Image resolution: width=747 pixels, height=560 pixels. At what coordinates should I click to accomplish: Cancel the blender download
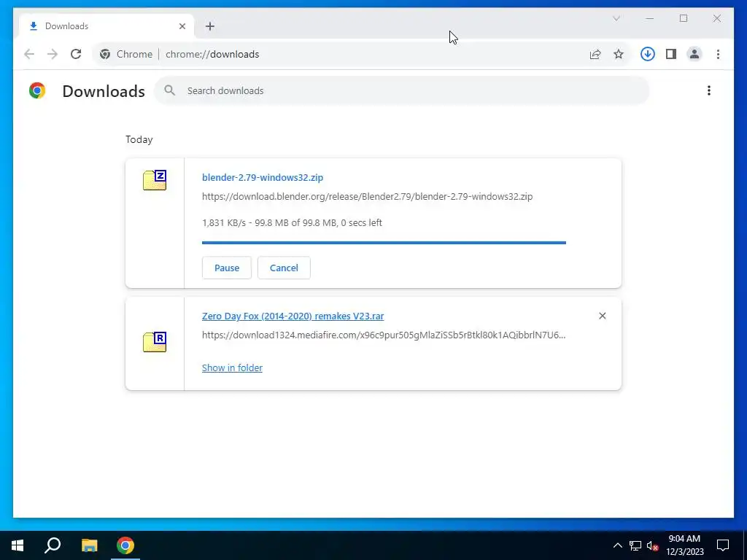click(284, 268)
